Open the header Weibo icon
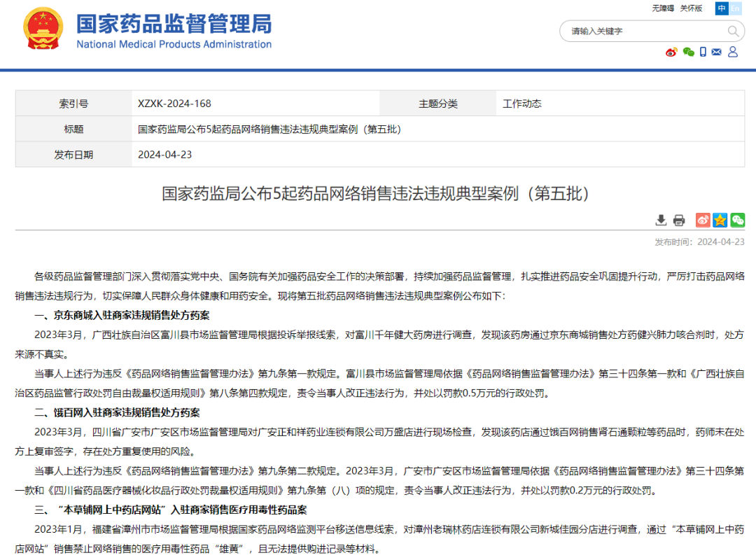The image size is (756, 560). coord(671,52)
